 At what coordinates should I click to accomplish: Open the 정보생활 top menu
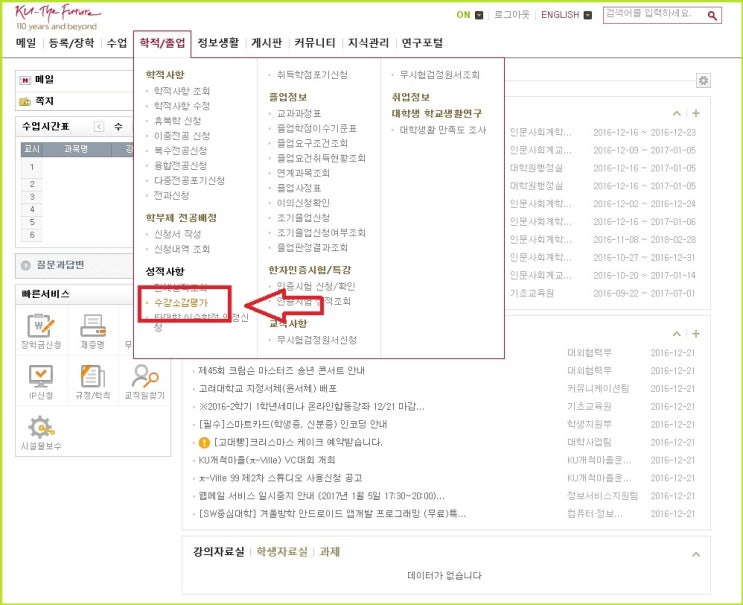click(x=218, y=43)
